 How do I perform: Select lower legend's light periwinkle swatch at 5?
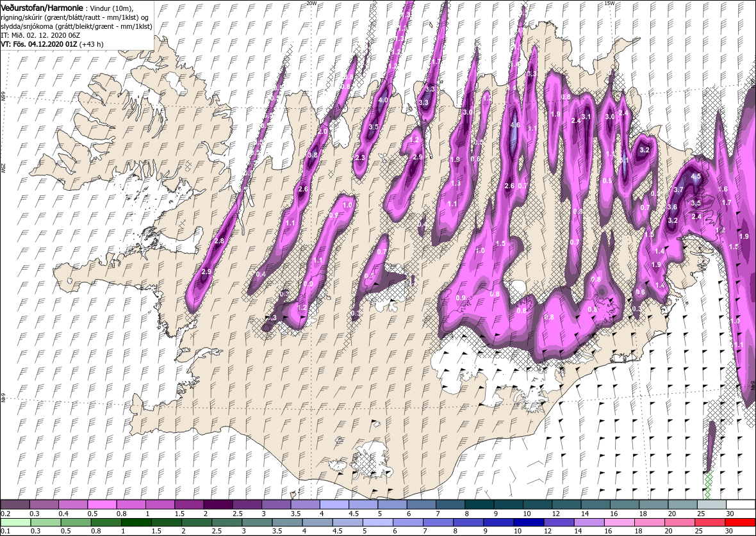[378, 523]
